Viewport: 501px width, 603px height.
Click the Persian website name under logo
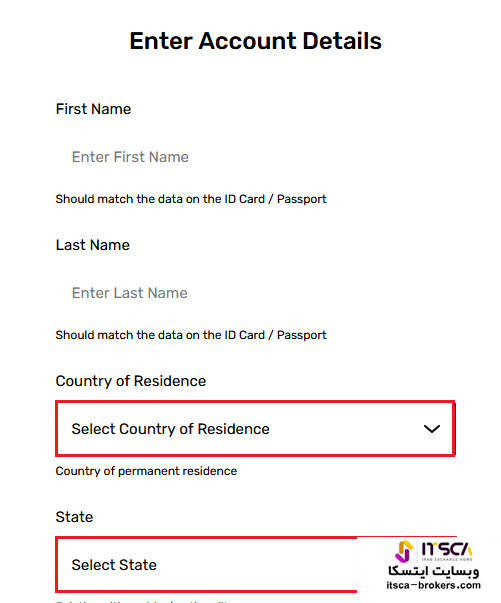click(x=433, y=571)
